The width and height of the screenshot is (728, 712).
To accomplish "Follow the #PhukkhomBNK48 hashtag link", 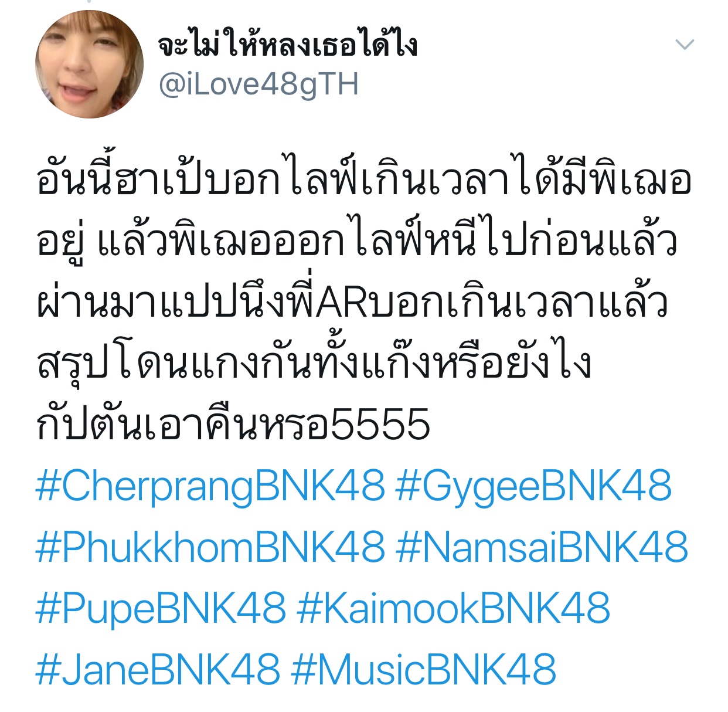I will pyautogui.click(x=210, y=547).
